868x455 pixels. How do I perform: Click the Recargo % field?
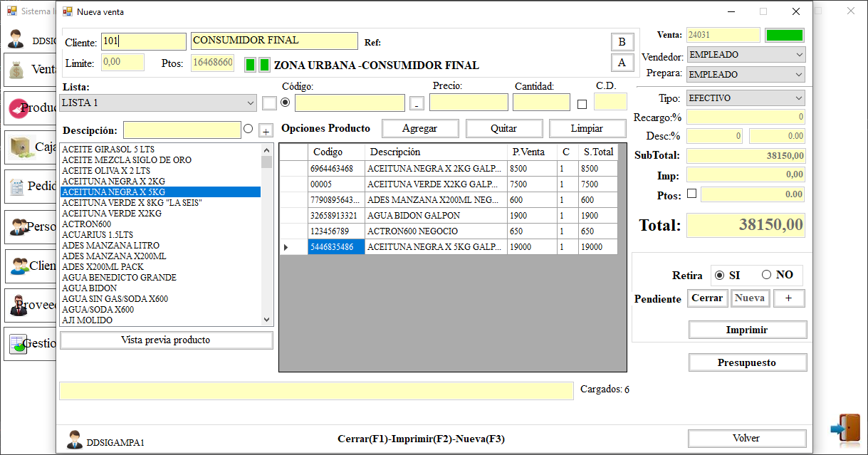tap(746, 117)
